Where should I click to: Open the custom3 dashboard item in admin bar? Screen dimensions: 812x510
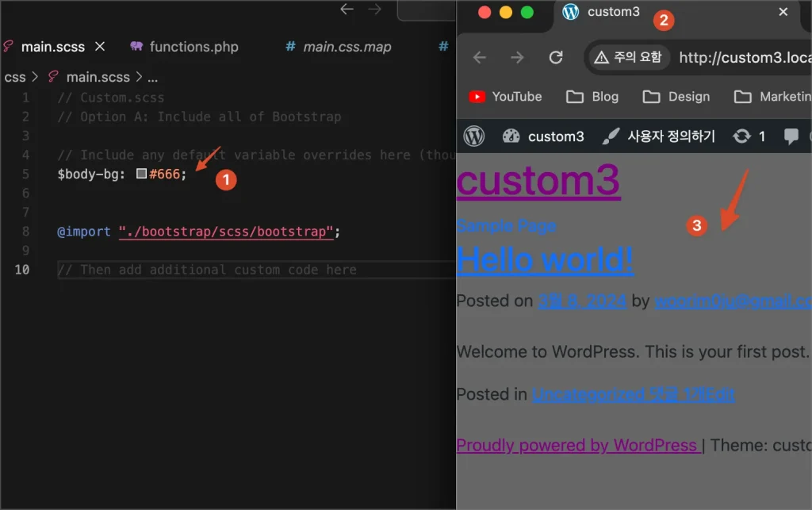544,136
